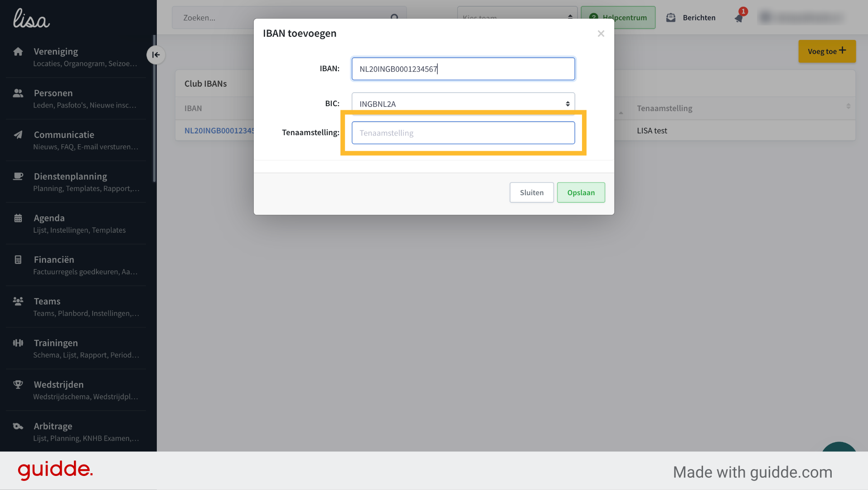
Task: Click the Dienstenplanning coffee cup icon
Action: [x=18, y=176]
